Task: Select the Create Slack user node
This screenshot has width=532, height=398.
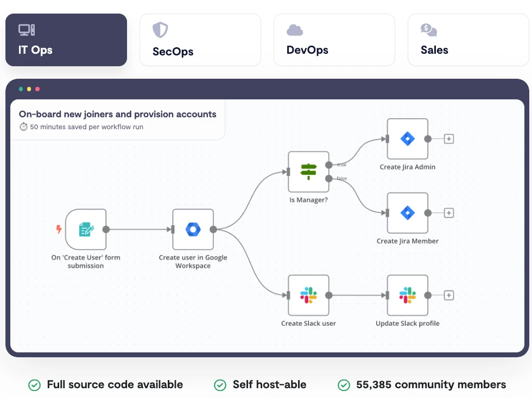Action: pyautogui.click(x=308, y=295)
